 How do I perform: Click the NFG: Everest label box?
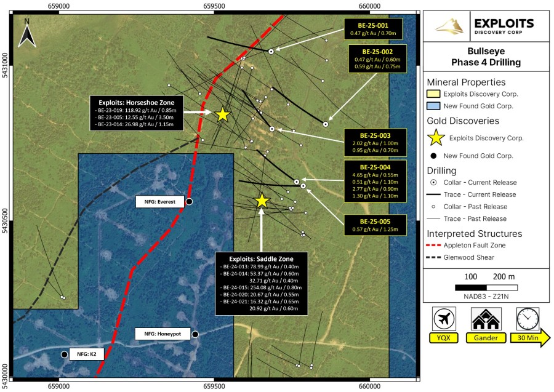coord(160,202)
